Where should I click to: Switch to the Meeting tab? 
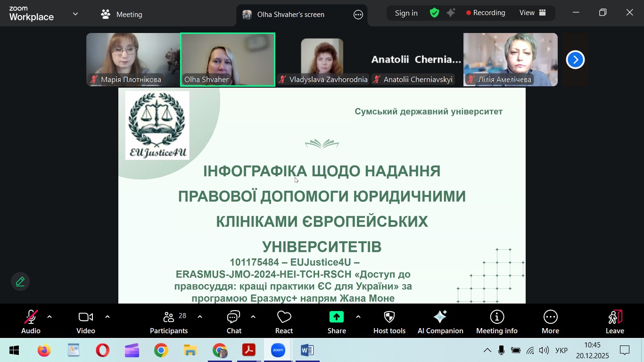point(122,15)
